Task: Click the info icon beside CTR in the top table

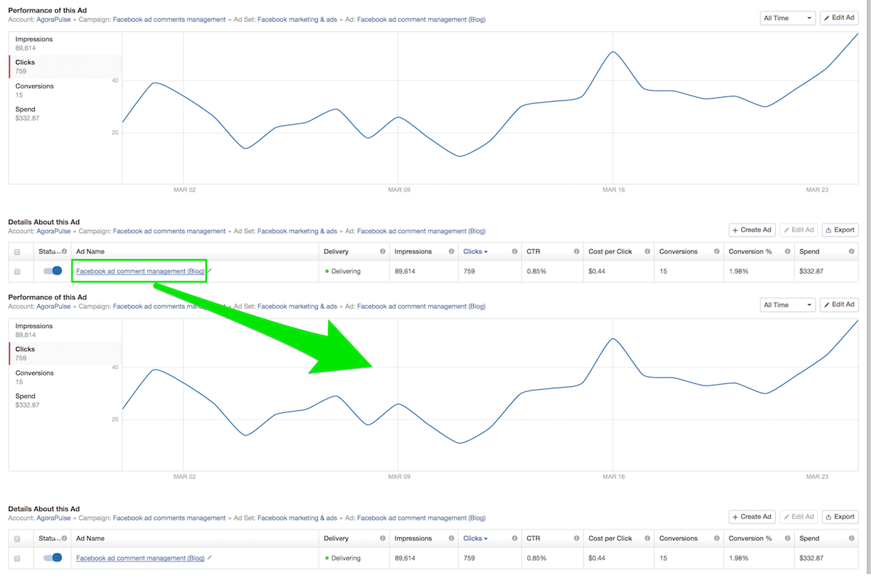Action: (x=574, y=252)
